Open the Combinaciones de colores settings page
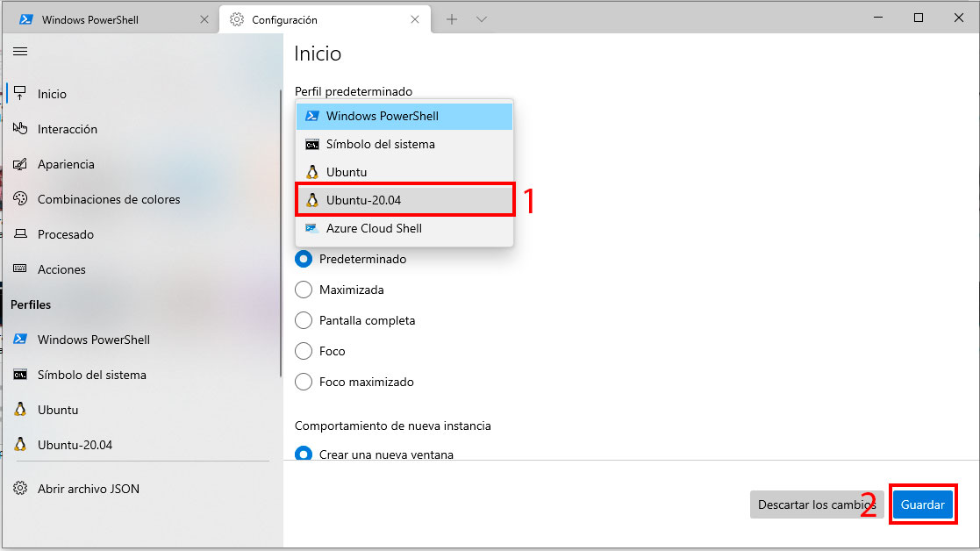 coord(142,198)
